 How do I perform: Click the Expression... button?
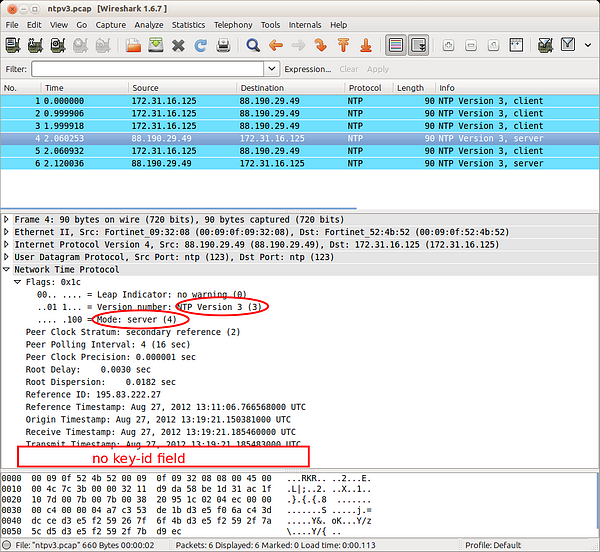click(308, 69)
